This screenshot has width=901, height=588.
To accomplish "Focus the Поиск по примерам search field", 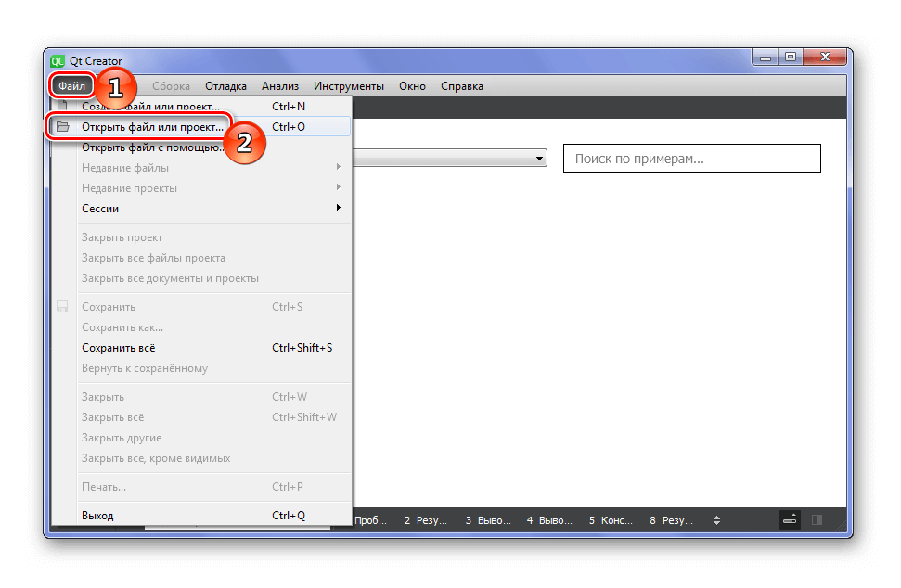I will (692, 159).
